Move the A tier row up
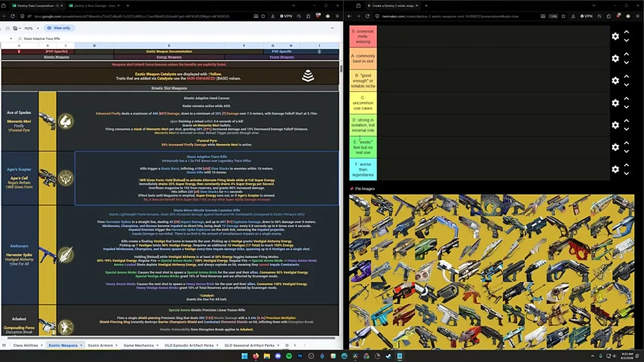 click(626, 55)
